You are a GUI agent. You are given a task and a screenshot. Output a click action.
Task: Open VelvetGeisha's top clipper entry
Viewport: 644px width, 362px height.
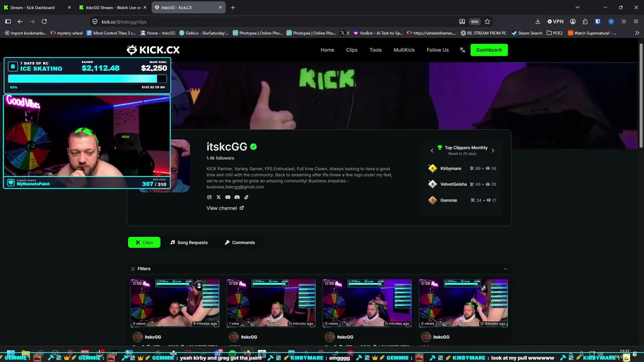[462, 184]
